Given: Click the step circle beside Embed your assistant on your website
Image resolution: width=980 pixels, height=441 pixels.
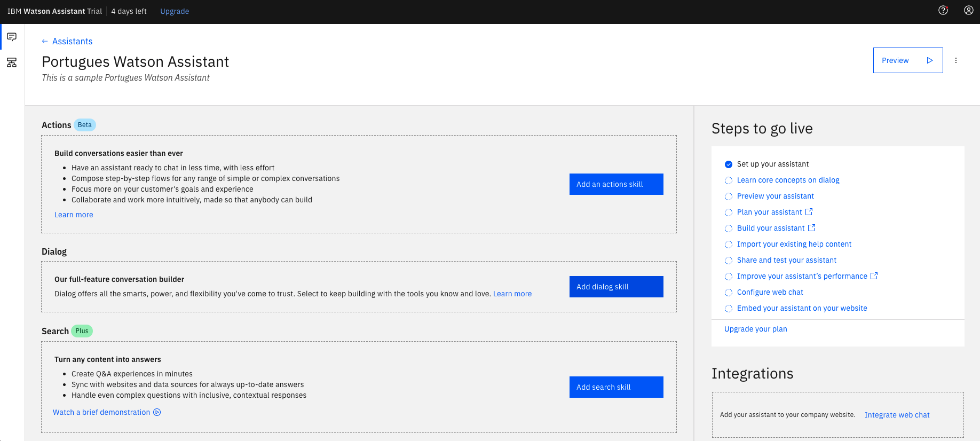Looking at the screenshot, I should point(729,309).
